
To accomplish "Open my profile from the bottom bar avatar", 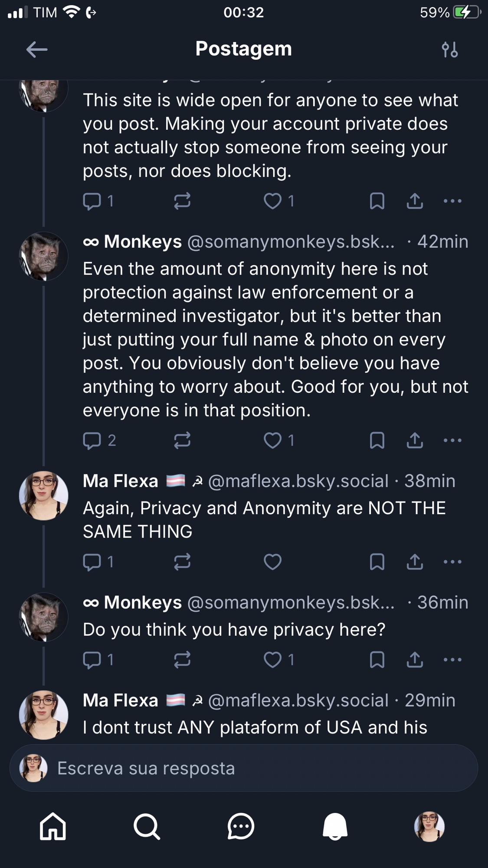I will point(429,826).
